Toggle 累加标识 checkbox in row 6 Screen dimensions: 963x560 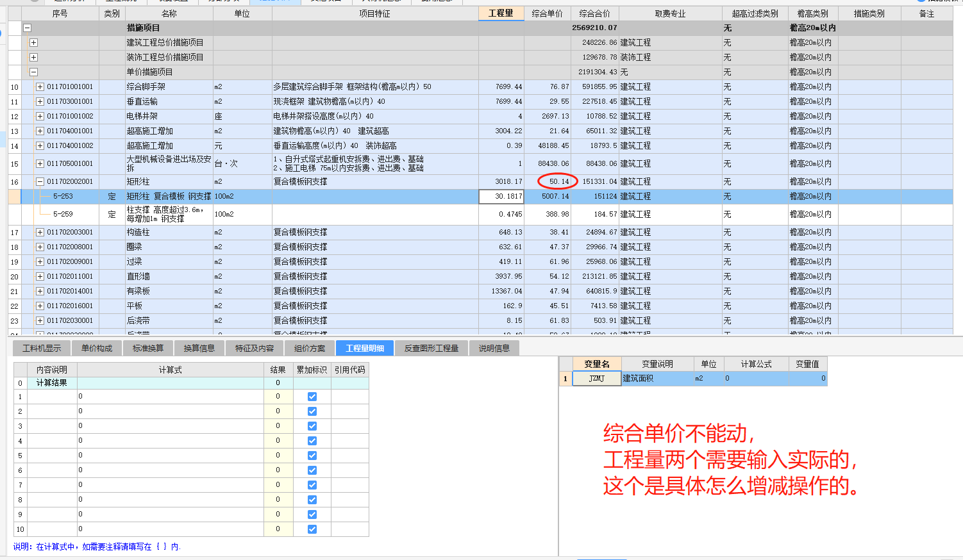coord(312,470)
